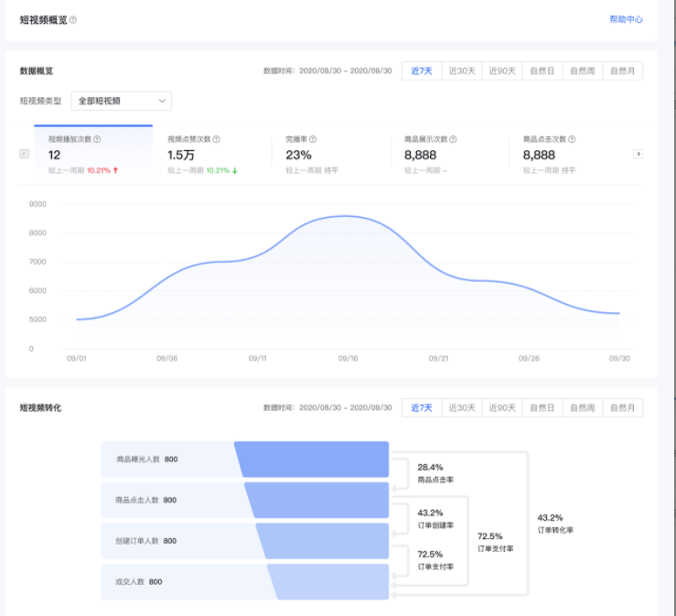Click the info icon next to 商品展示次数
Screen dimensions: 676x616
point(453,139)
